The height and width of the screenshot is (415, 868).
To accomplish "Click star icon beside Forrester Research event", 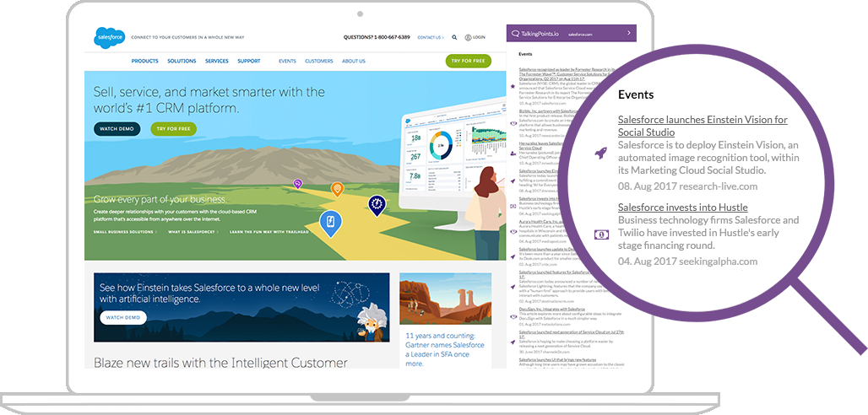I will tap(513, 86).
